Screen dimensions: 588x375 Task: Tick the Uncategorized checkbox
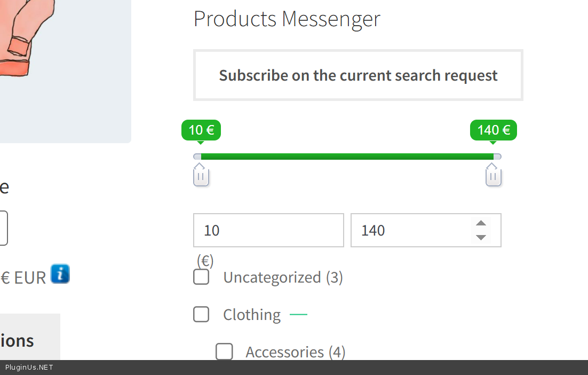201,277
